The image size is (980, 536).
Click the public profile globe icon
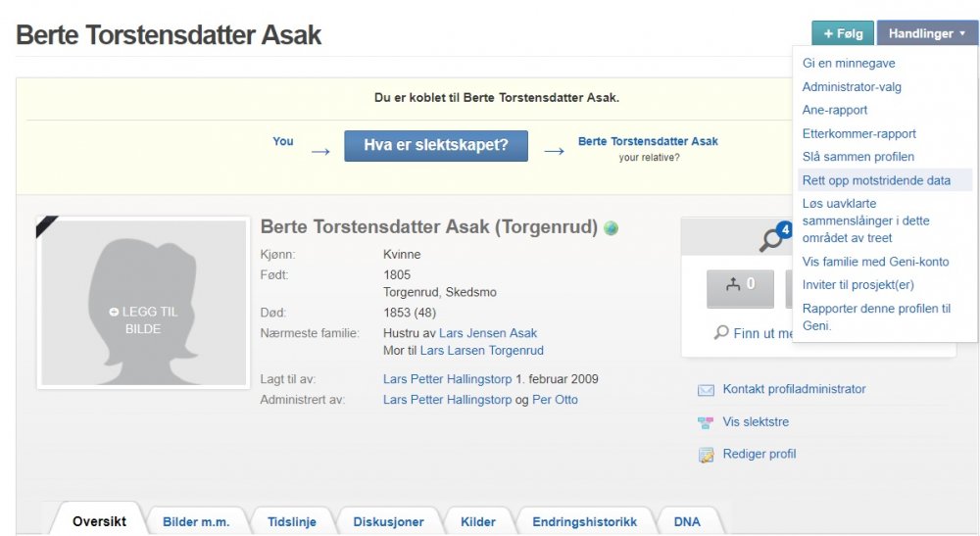[x=612, y=228]
